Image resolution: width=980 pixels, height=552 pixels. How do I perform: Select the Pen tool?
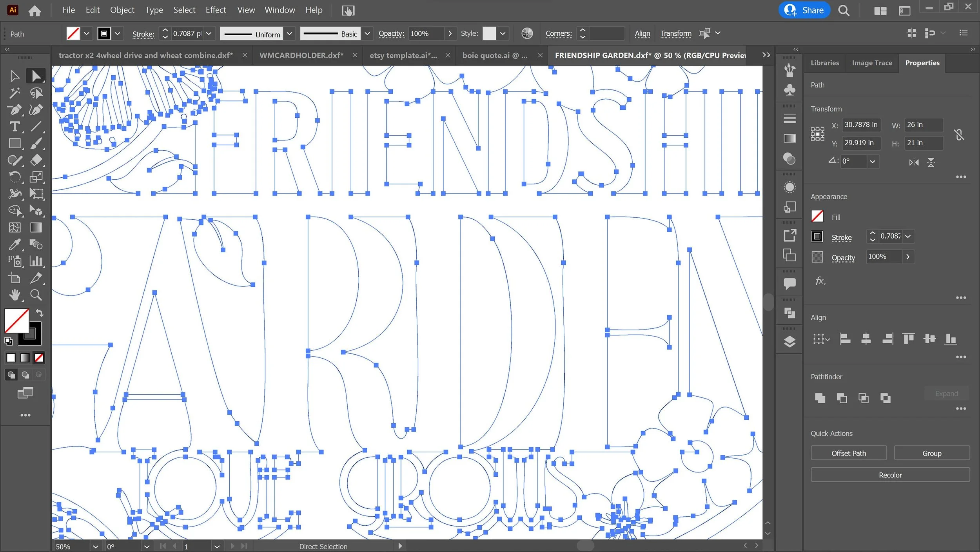click(15, 110)
